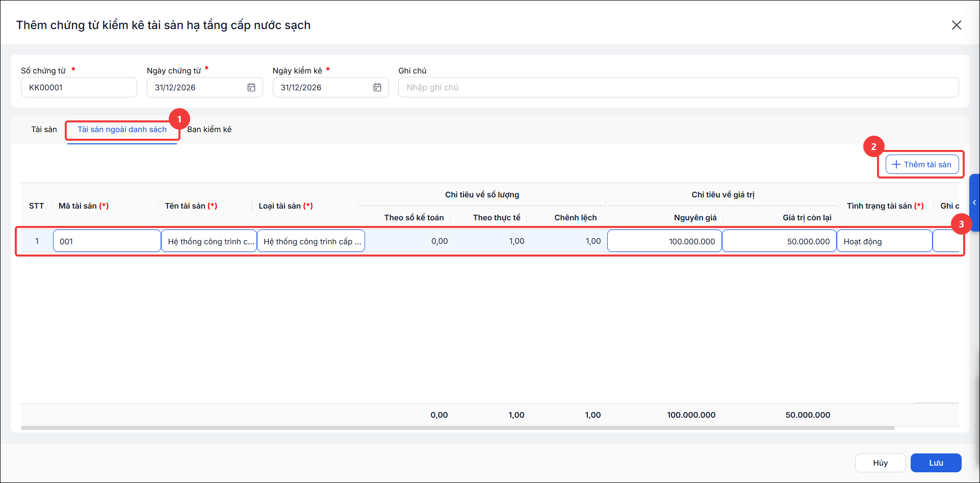Click the Theo sổ kế toán column header

click(x=414, y=218)
